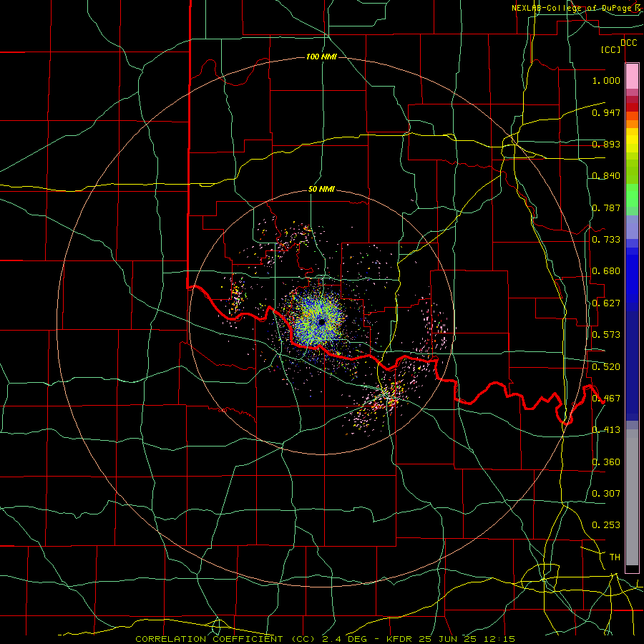Click the 0.680 scale value

coord(606,271)
